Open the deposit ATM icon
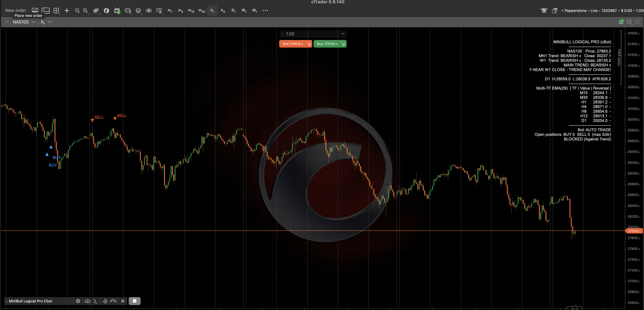The height and width of the screenshot is (310, 644). (544, 10)
